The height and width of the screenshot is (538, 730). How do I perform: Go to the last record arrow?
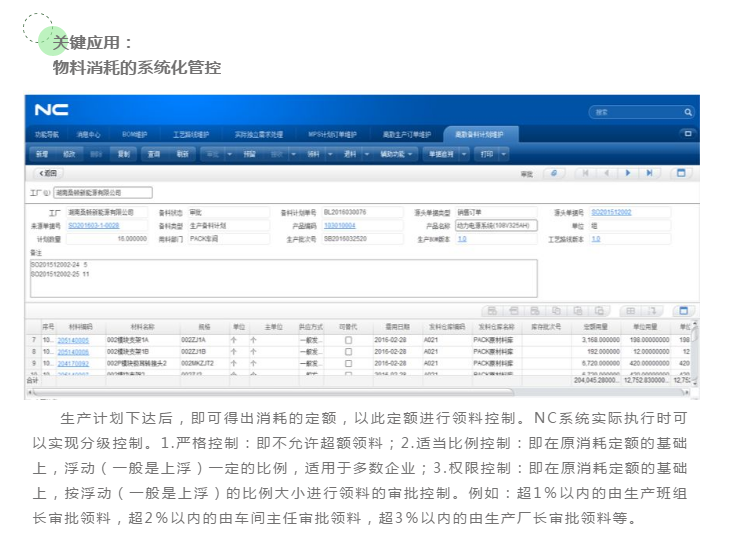pos(649,173)
